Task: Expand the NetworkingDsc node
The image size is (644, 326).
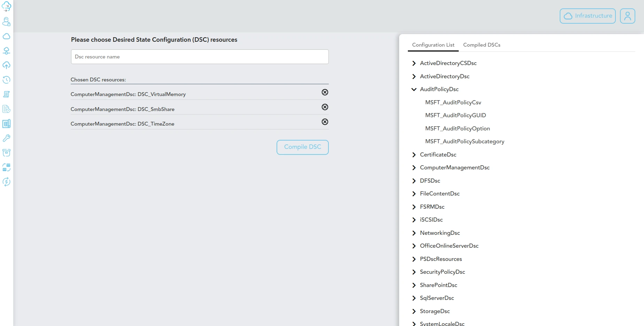Action: [x=414, y=233]
